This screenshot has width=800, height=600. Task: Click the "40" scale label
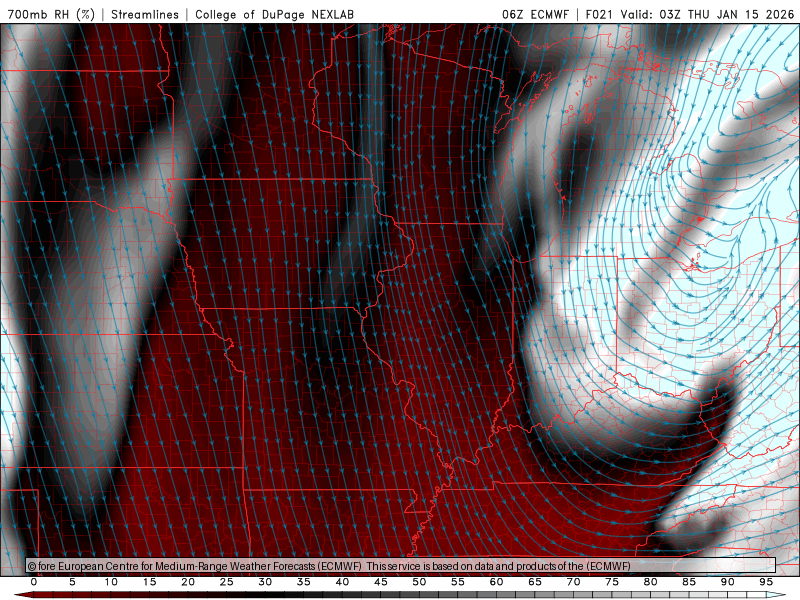pos(342,582)
